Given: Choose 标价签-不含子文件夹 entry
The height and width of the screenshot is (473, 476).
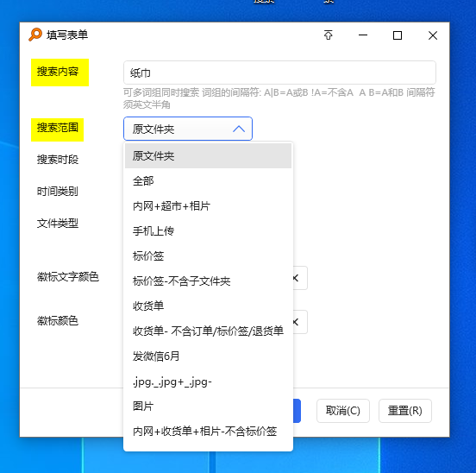Looking at the screenshot, I should 208,281.
